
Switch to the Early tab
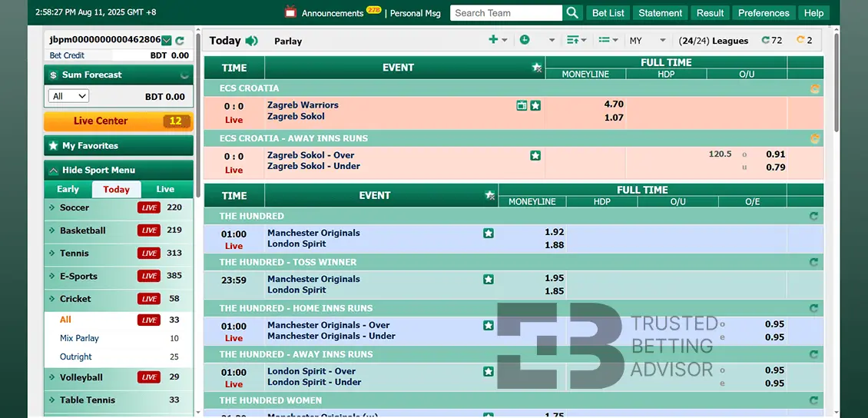click(x=68, y=189)
